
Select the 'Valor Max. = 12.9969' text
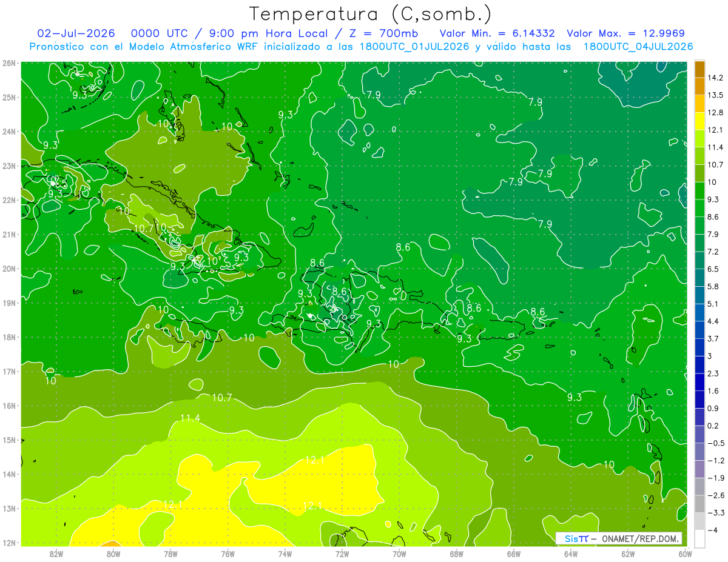coord(626,33)
